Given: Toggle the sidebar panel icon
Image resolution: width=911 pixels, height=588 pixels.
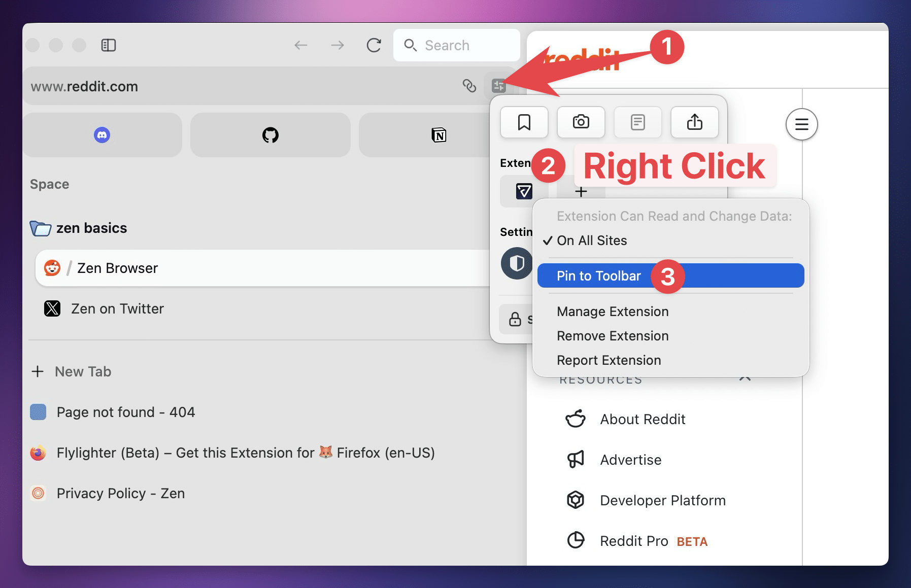Looking at the screenshot, I should click(109, 46).
